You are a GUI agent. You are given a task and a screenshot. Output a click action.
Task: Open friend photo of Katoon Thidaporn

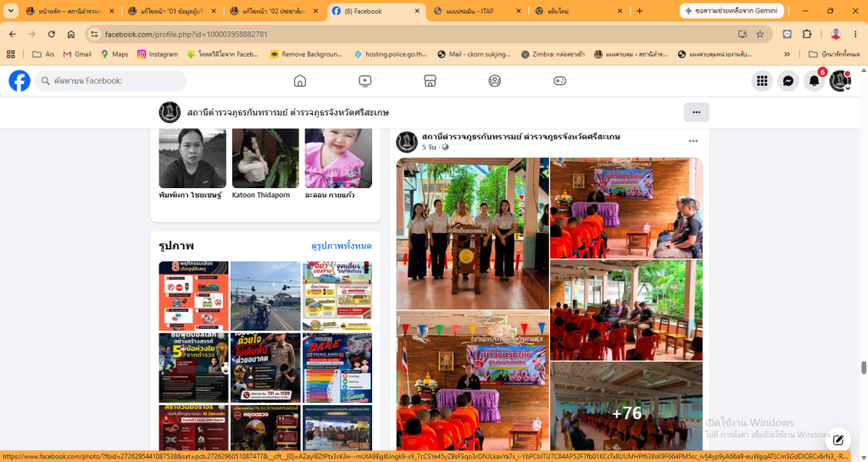[265, 159]
